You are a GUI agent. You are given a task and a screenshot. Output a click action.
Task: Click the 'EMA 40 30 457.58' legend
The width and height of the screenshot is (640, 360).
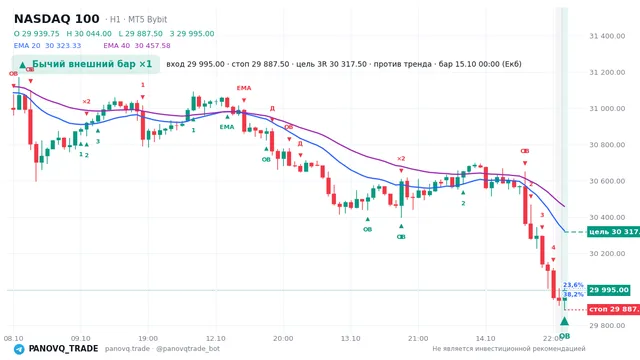point(137,45)
